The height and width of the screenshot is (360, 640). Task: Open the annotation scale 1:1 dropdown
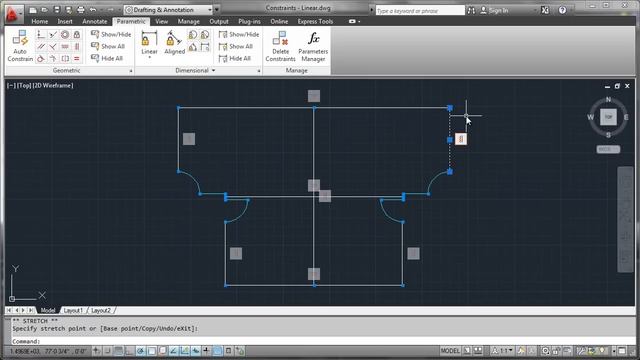click(502, 351)
